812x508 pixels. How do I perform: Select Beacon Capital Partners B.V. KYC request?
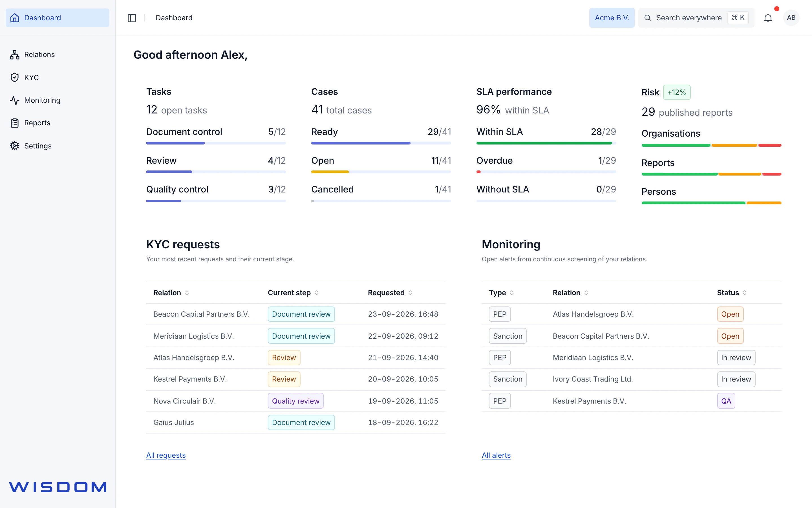(295, 314)
